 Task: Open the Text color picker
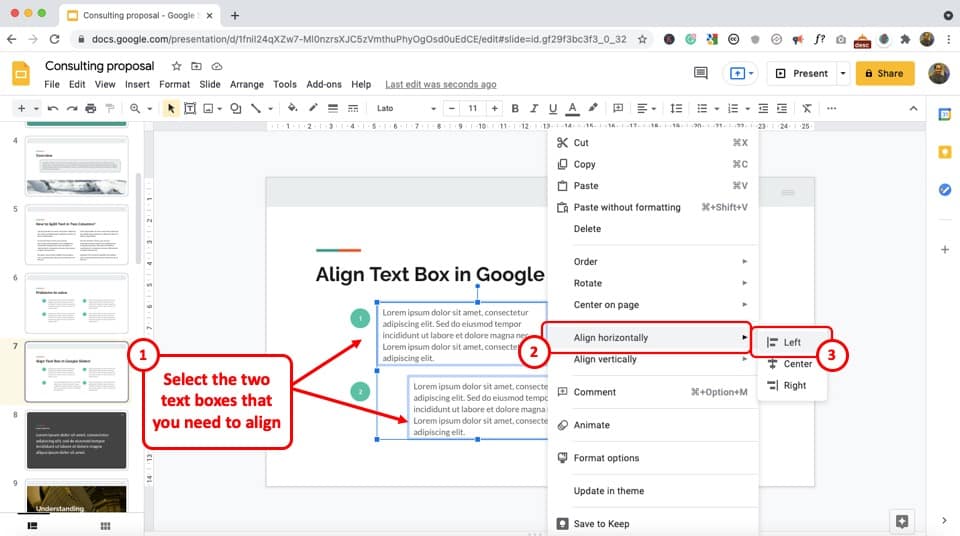pos(572,108)
